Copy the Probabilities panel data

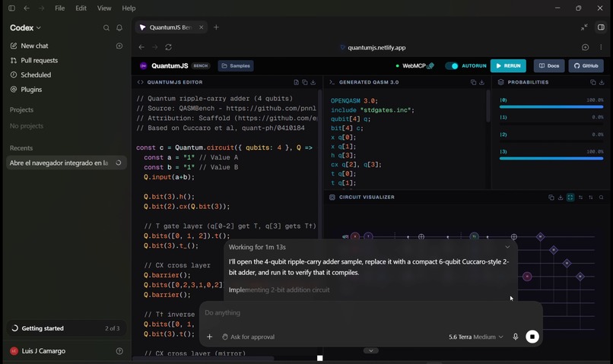(x=593, y=82)
